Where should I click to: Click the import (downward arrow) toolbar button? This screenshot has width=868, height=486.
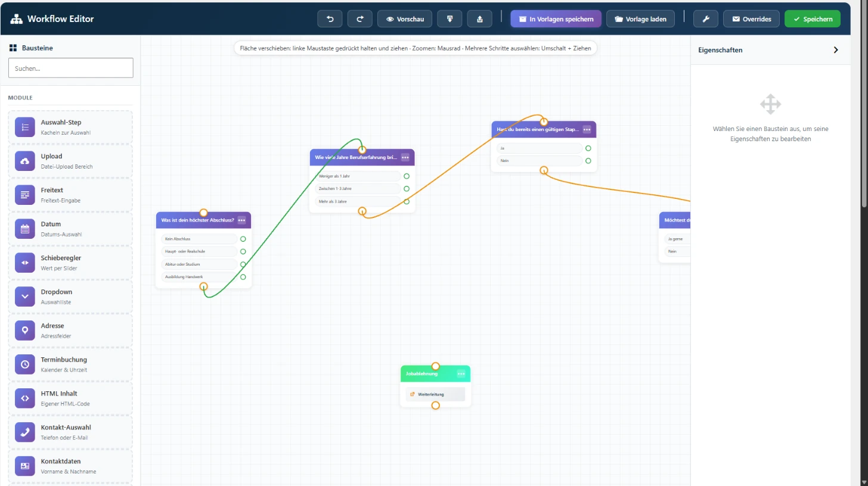pyautogui.click(x=449, y=19)
